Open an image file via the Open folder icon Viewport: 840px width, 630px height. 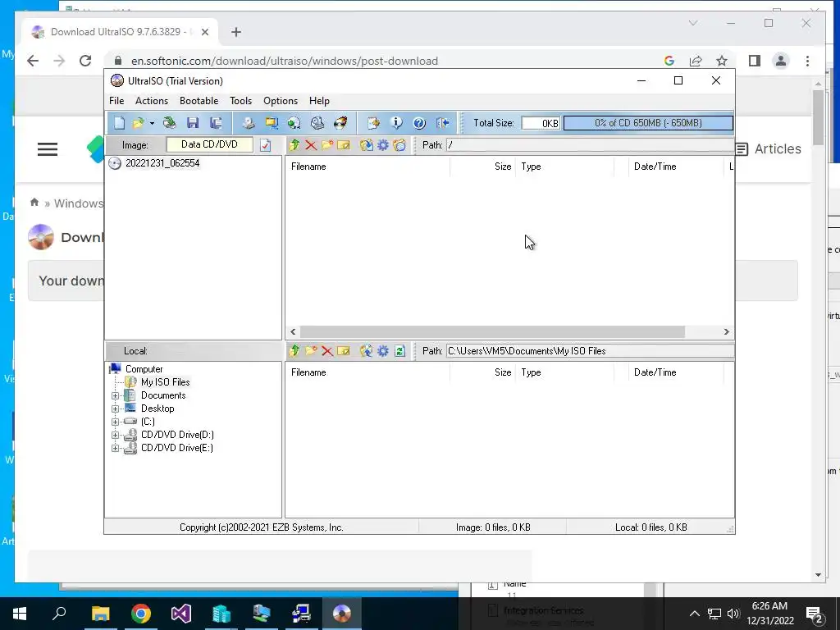point(138,123)
